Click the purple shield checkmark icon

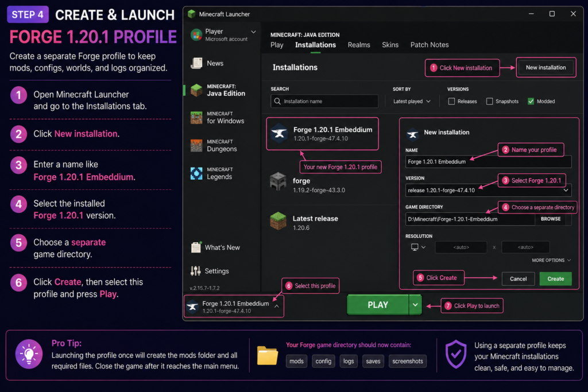[456, 354]
